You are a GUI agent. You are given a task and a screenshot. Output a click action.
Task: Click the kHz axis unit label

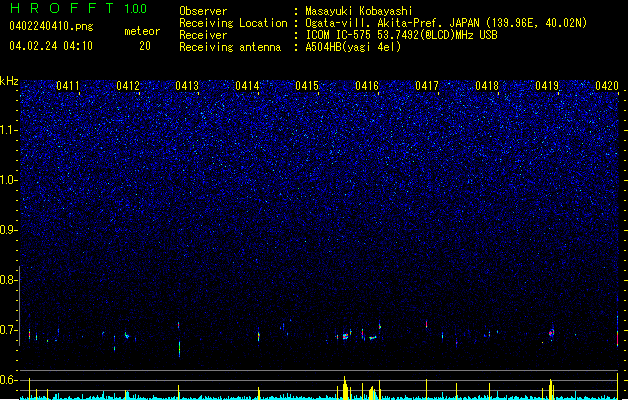tap(9, 81)
